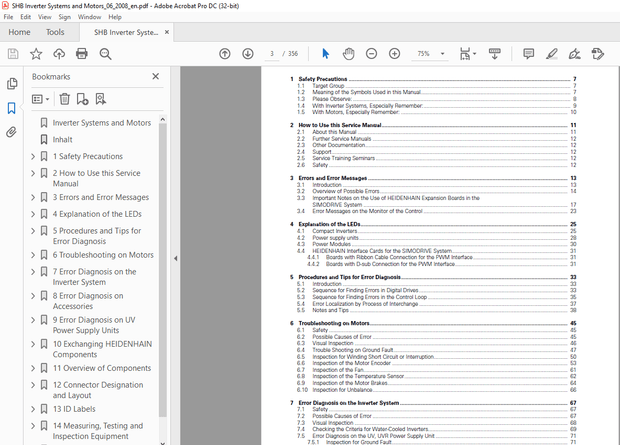Click the scrolling mode keyboard icon
The image size is (620, 445).
click(x=495, y=54)
